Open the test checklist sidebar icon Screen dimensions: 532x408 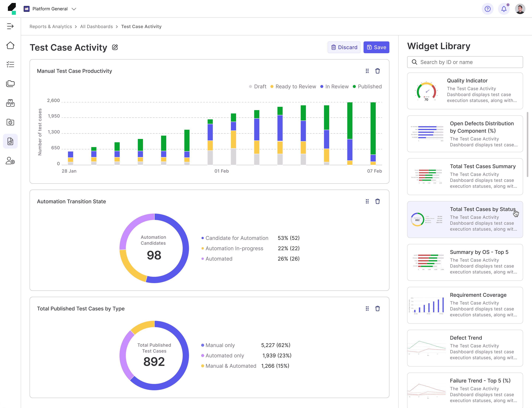(10, 64)
